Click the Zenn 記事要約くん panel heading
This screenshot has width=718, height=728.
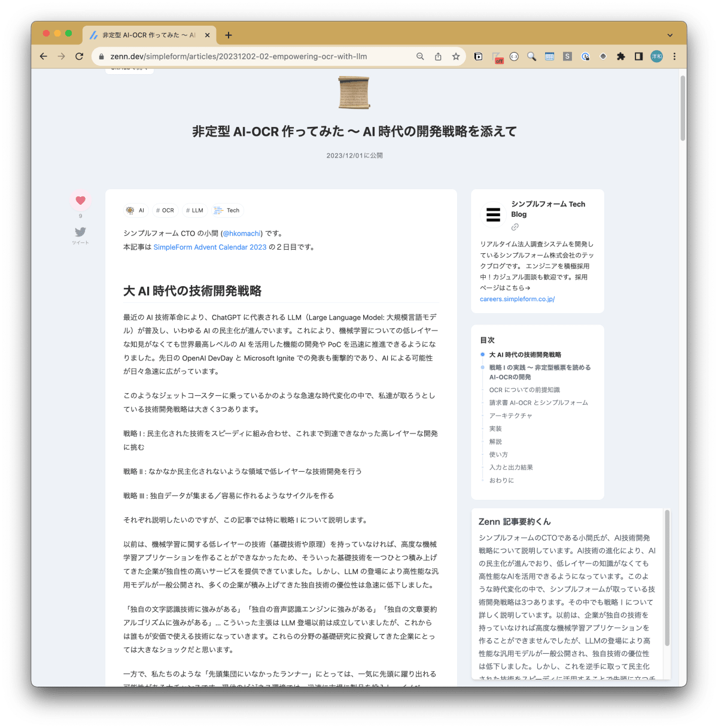pos(515,521)
